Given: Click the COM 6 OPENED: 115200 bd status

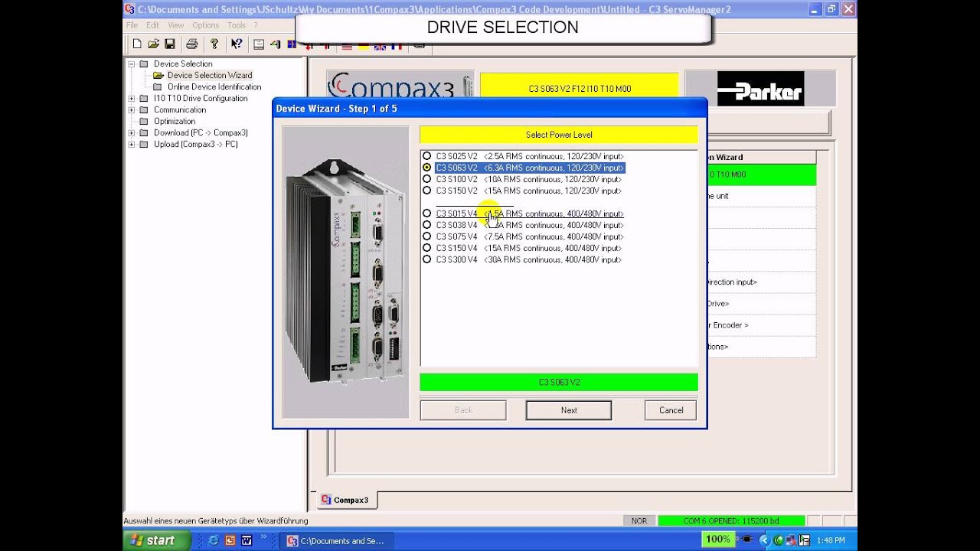Looking at the screenshot, I should click(x=731, y=521).
